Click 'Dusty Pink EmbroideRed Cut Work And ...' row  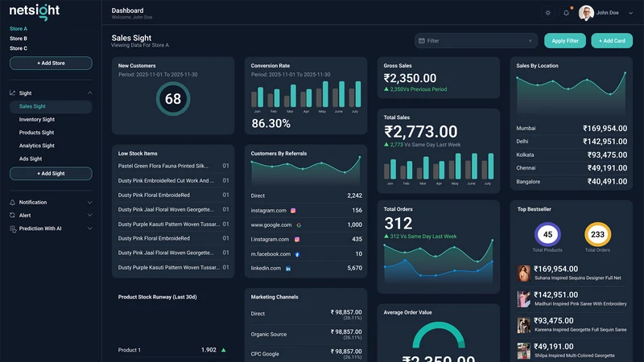[173, 180]
